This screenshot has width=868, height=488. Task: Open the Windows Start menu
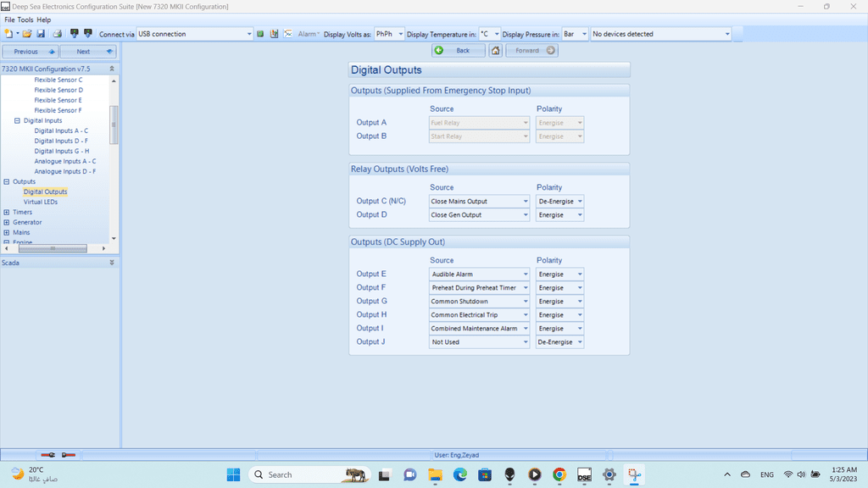234,474
